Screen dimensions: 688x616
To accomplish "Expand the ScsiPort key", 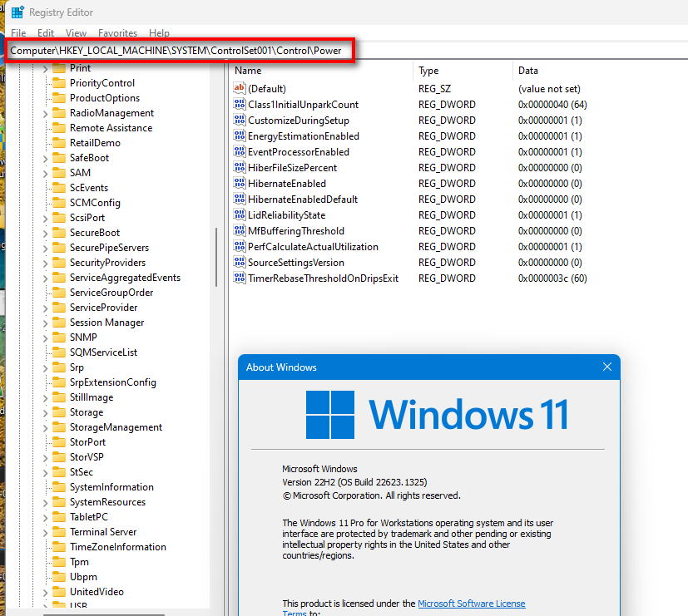I will pos(45,219).
